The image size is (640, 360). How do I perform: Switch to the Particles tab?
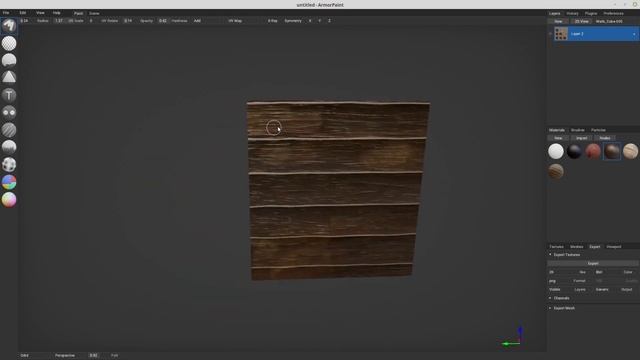(x=598, y=130)
